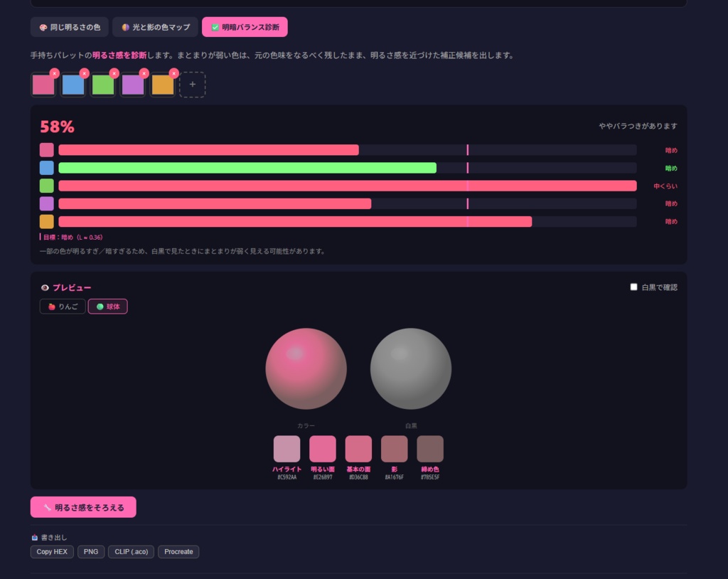Remove the green palette color
The width and height of the screenshot is (728, 579).
point(114,73)
